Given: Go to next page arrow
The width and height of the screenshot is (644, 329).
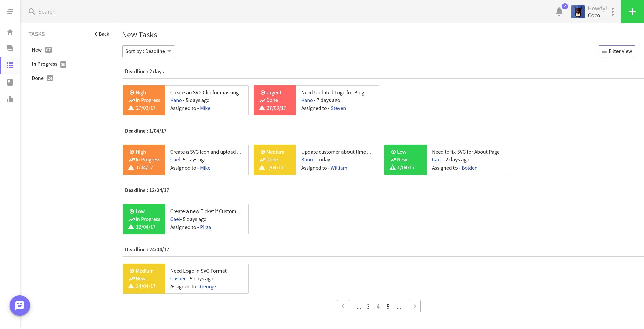Looking at the screenshot, I should pyautogui.click(x=415, y=306).
